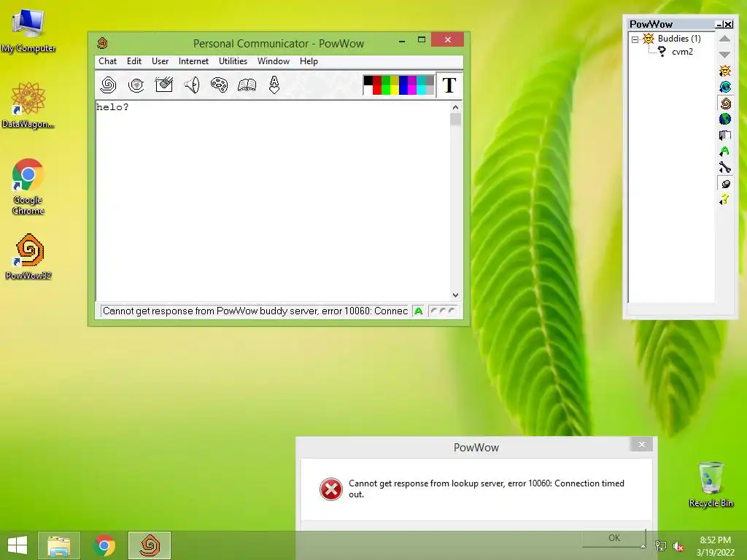Collapse the Buddies (1) tree node
The width and height of the screenshot is (747, 560).
coord(635,39)
